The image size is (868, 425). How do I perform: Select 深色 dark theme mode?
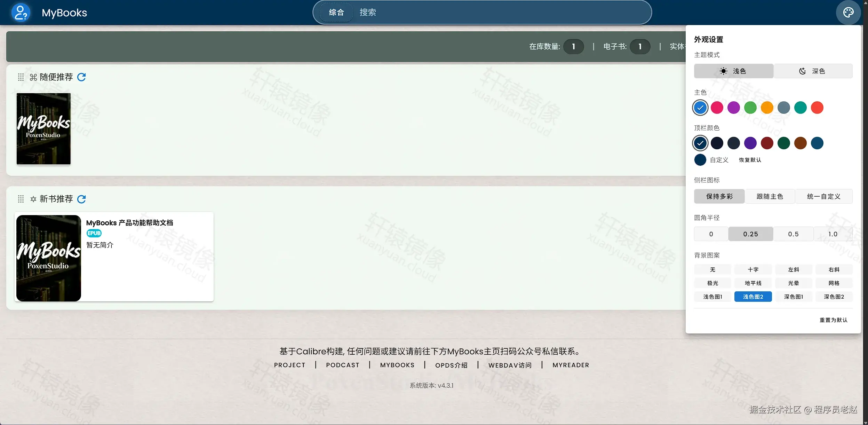pos(813,71)
